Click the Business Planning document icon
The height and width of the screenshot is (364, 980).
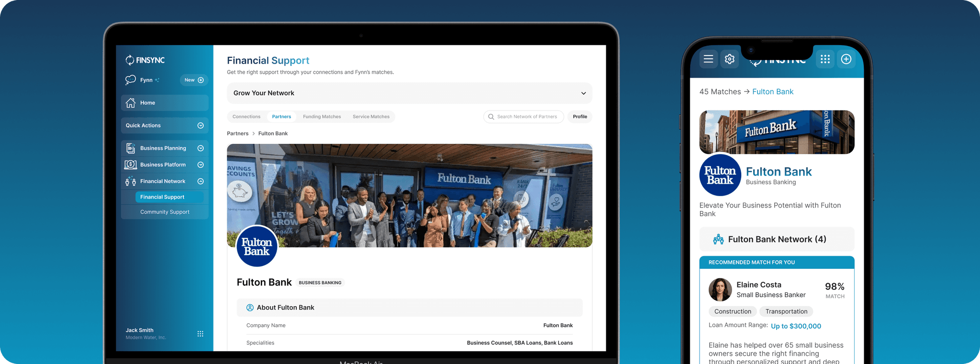131,148
